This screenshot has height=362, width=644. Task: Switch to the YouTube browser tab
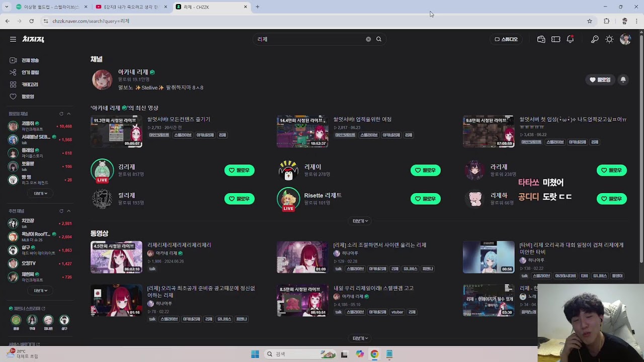coord(131,7)
